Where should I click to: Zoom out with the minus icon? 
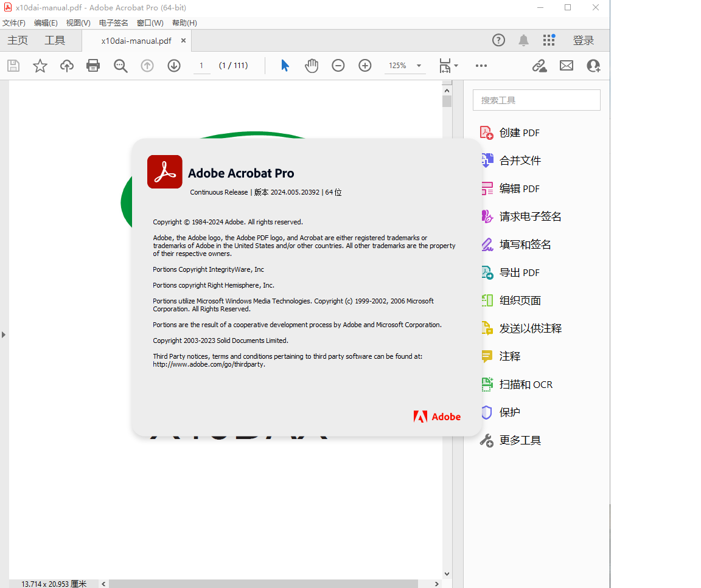click(x=338, y=66)
